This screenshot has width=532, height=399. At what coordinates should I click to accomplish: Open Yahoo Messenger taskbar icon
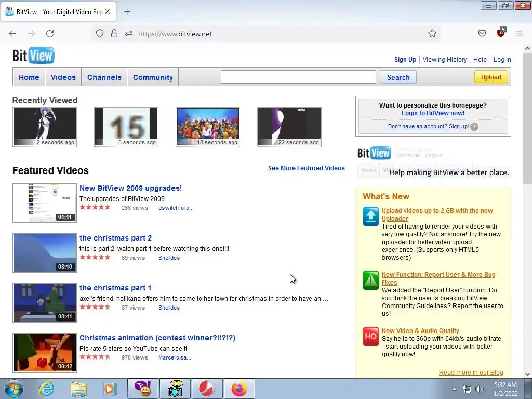(x=143, y=389)
